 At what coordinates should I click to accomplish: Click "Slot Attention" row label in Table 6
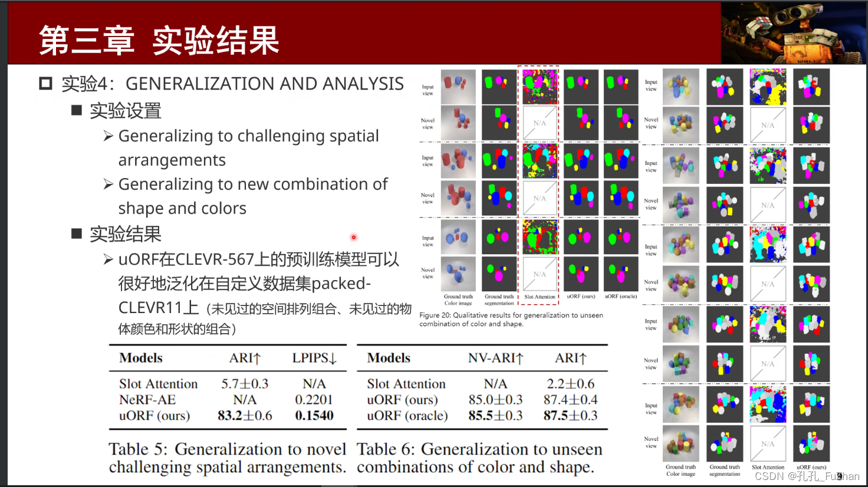(x=406, y=384)
